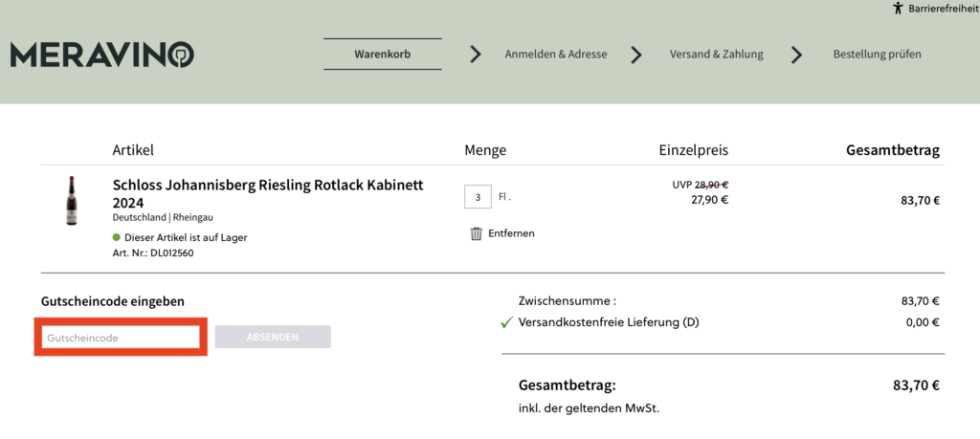
Task: Click the Meravino logo
Action: [x=102, y=55]
